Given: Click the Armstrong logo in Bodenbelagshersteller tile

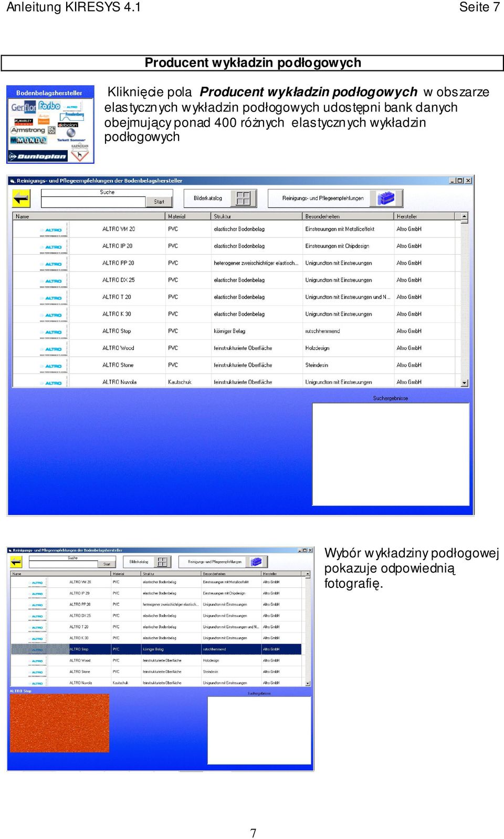Looking at the screenshot, I should 28,130.
